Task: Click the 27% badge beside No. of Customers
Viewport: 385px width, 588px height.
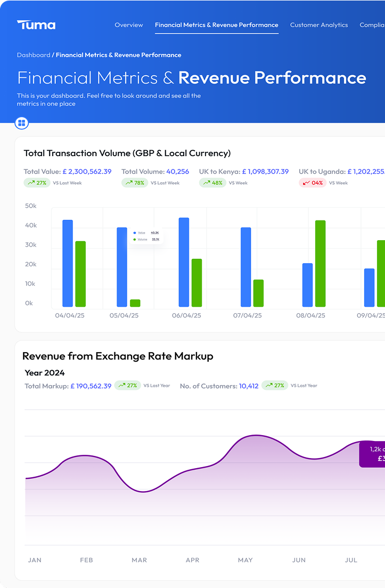Action: pyautogui.click(x=275, y=385)
